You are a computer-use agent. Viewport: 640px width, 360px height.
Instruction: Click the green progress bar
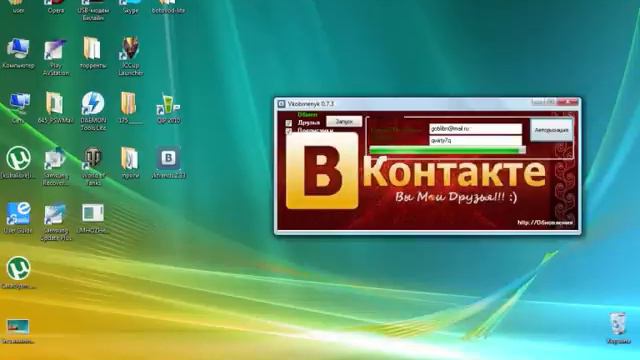(447, 151)
